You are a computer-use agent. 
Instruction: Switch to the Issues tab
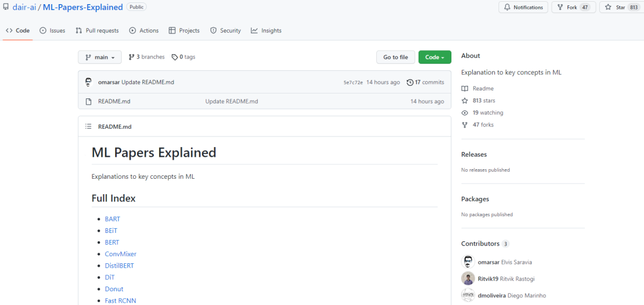tap(52, 30)
